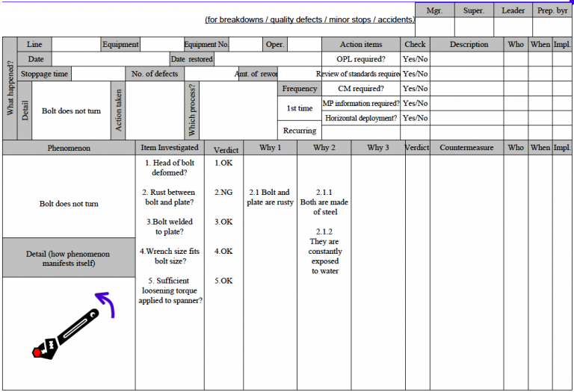Select Yes/No beside Horizontal deployment

[x=415, y=118]
